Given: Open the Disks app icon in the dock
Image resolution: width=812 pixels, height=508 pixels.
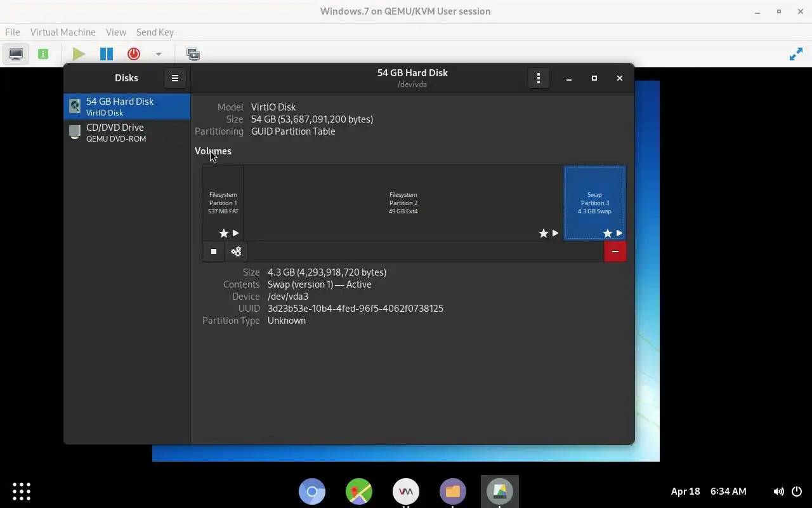Looking at the screenshot, I should pos(500,491).
